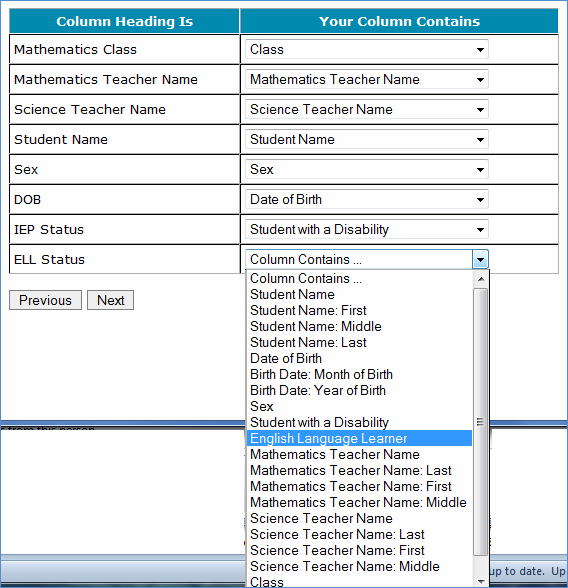Open the DOB row Date of Birth dropdown
The image size is (568, 588).
tap(366, 200)
